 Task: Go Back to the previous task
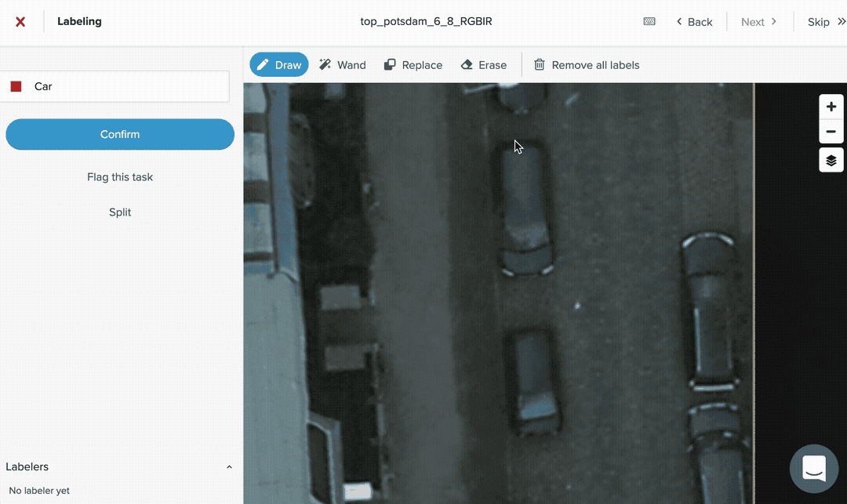coord(694,22)
